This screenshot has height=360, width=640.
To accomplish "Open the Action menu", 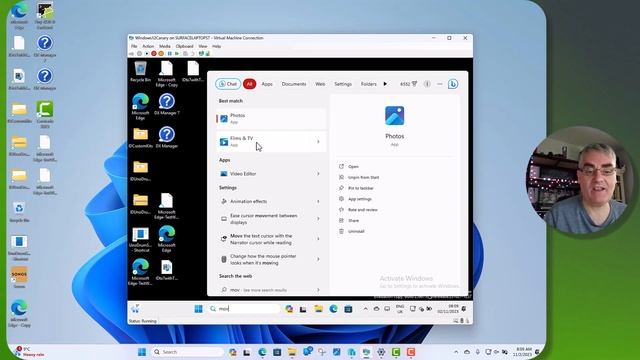I will tap(148, 46).
